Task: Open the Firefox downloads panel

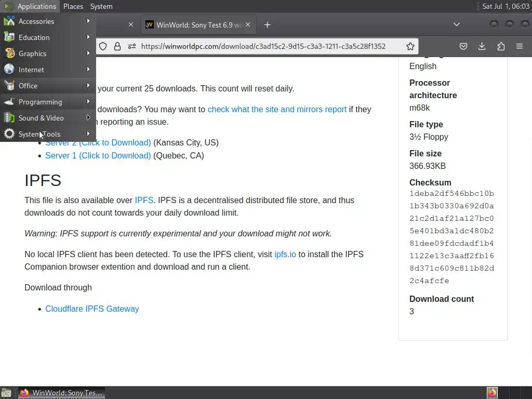Action: click(482, 46)
